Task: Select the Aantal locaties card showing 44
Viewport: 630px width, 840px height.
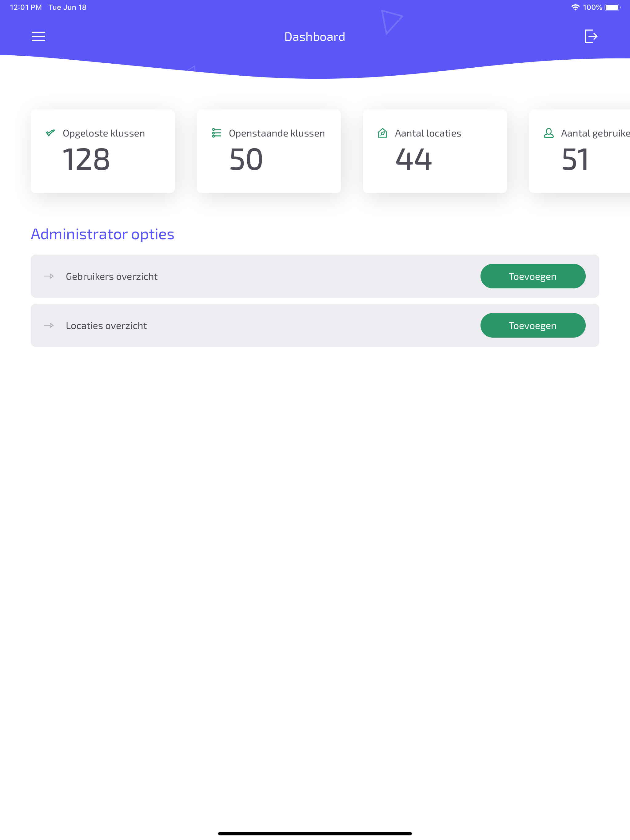Action: (435, 151)
